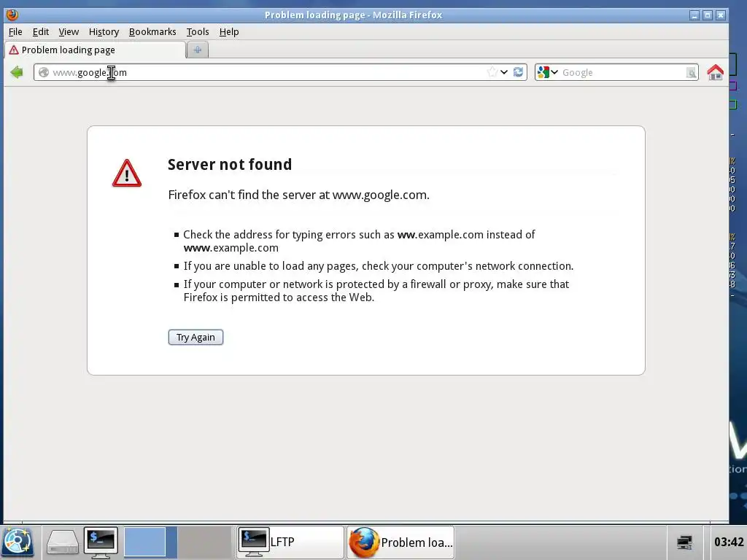Open the URL history dropdown arrow
This screenshot has width=747, height=560.
click(504, 72)
